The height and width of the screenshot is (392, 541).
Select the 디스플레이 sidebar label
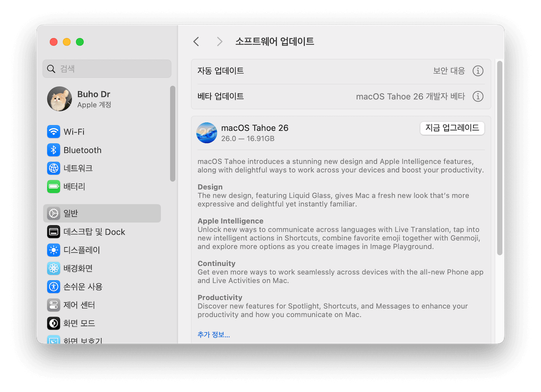[81, 250]
